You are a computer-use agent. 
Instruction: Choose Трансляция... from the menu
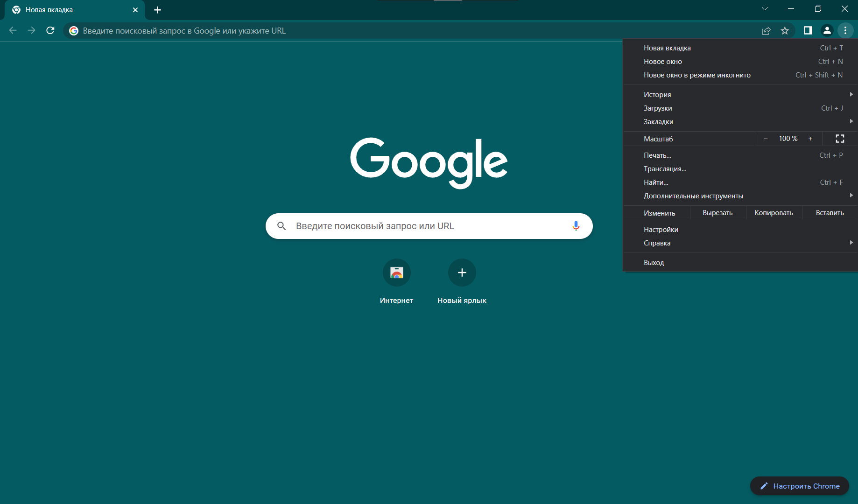click(740, 169)
